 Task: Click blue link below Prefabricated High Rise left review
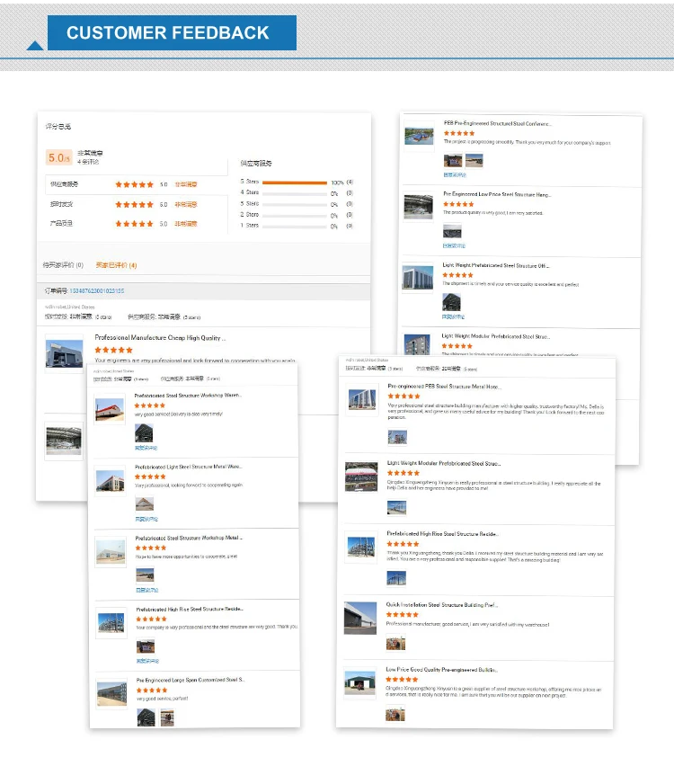(x=146, y=661)
